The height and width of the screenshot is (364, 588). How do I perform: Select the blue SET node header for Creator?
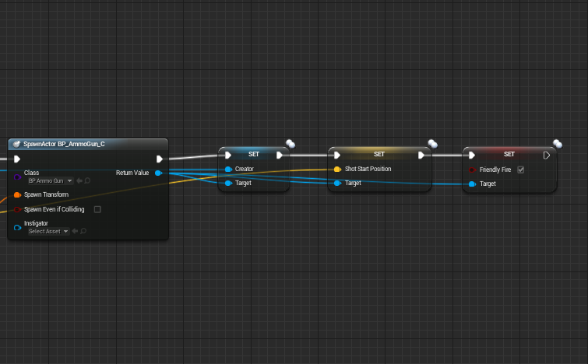point(254,154)
